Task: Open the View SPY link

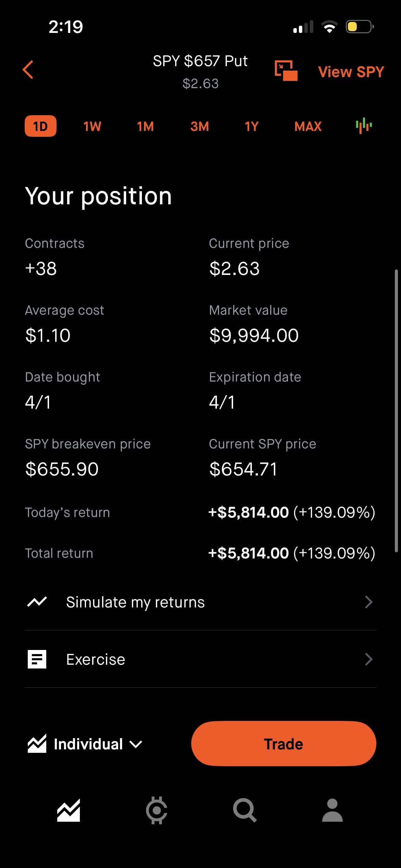Action: tap(351, 72)
